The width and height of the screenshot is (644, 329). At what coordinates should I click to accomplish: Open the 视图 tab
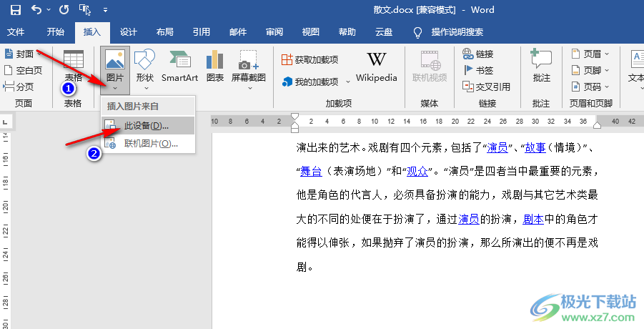(x=310, y=32)
